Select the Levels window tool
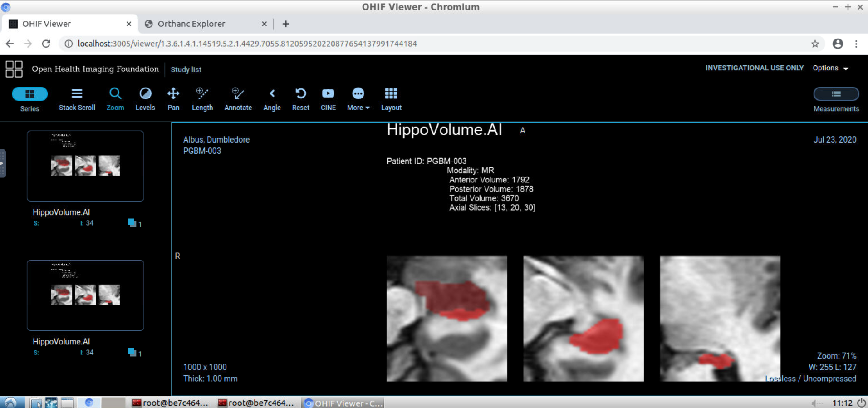The image size is (868, 408). tap(145, 99)
